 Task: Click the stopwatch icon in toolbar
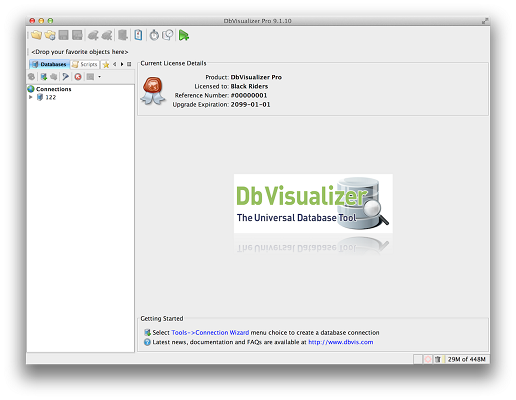154,35
